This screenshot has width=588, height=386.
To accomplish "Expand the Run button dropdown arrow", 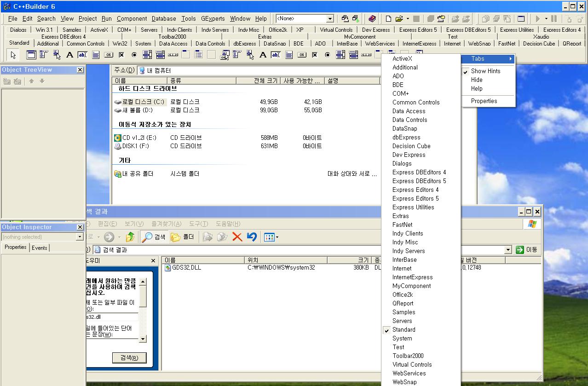I will tap(546, 19).
